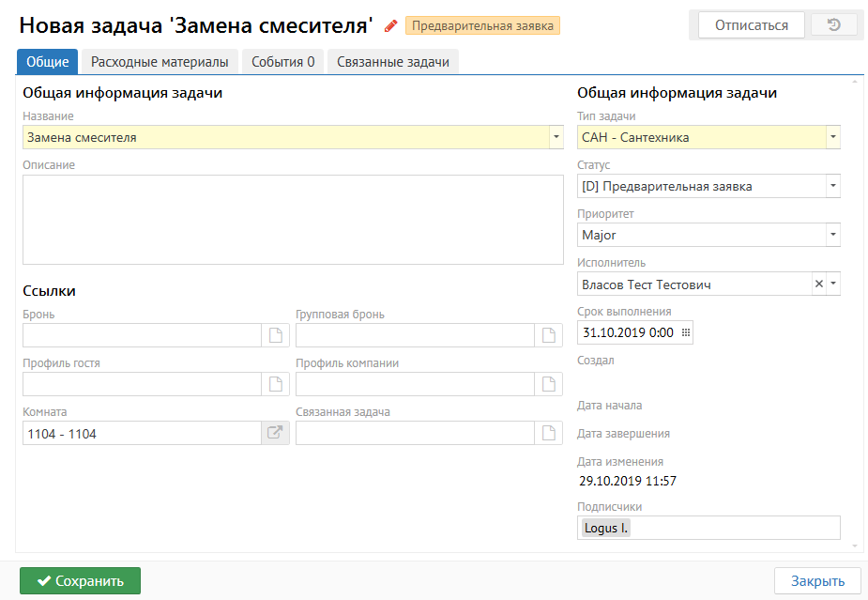Click the document icon in the Связанная задача field
Viewport: 868px width, 600px height.
point(549,433)
